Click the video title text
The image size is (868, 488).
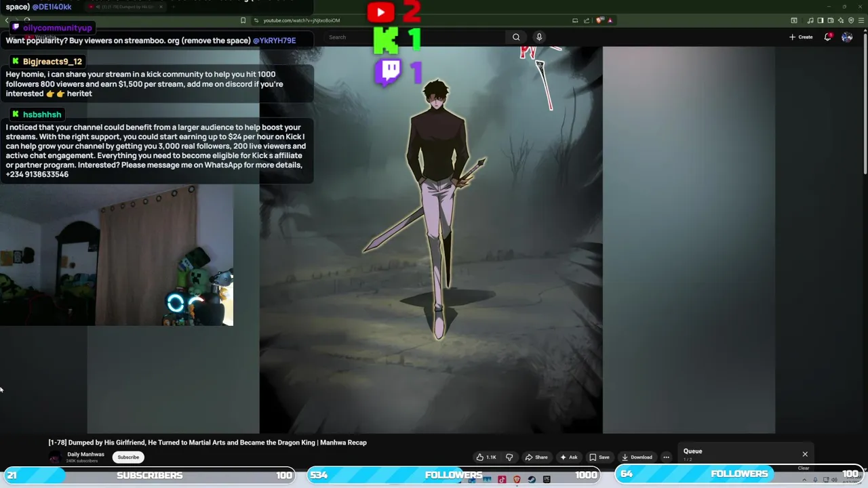208,443
